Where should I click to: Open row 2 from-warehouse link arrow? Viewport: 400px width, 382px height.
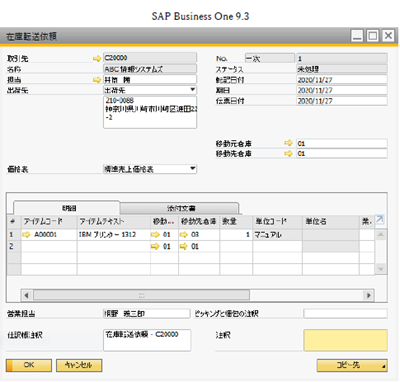155,247
